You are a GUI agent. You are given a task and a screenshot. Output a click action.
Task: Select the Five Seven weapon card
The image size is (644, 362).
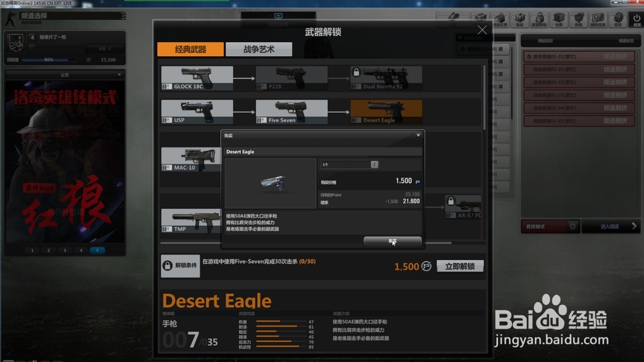tap(292, 112)
